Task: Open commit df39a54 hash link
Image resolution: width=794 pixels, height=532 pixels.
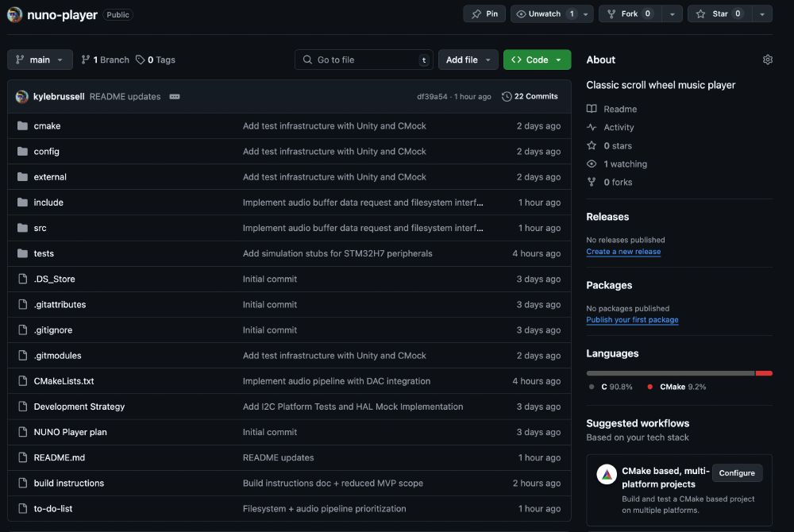Action: point(432,97)
